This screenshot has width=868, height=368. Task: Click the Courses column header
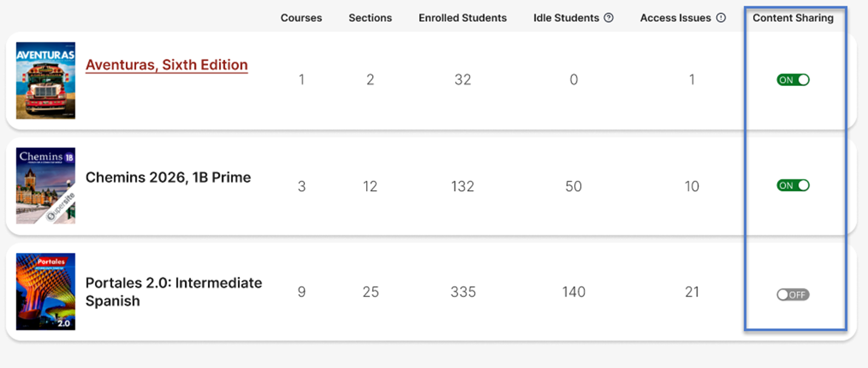pos(301,18)
